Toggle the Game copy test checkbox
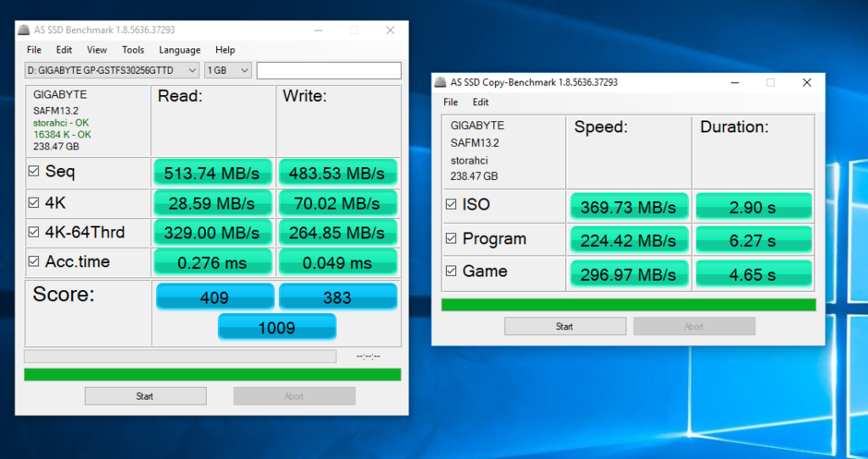Screen dimensions: 868x459 point(450,272)
